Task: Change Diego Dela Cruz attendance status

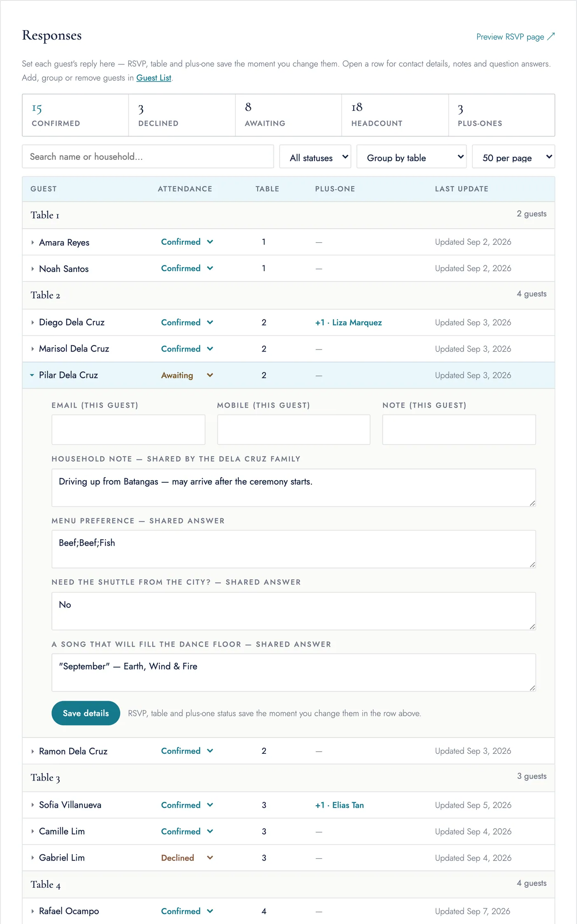Action: click(187, 322)
